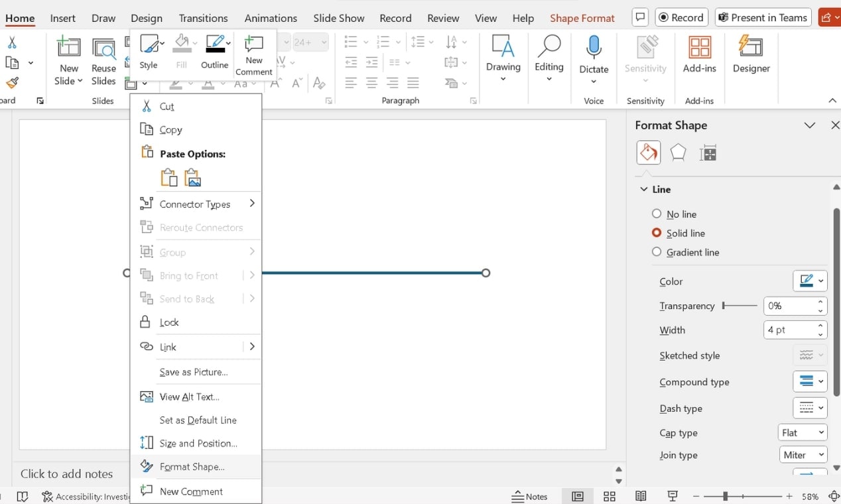Screen dimensions: 841x504
Task: Open the Designer pane button
Action: pos(751,56)
